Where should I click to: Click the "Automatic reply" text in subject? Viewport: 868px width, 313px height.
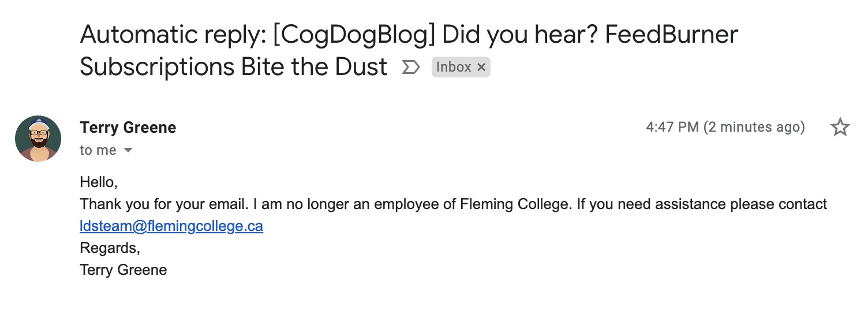click(172, 35)
